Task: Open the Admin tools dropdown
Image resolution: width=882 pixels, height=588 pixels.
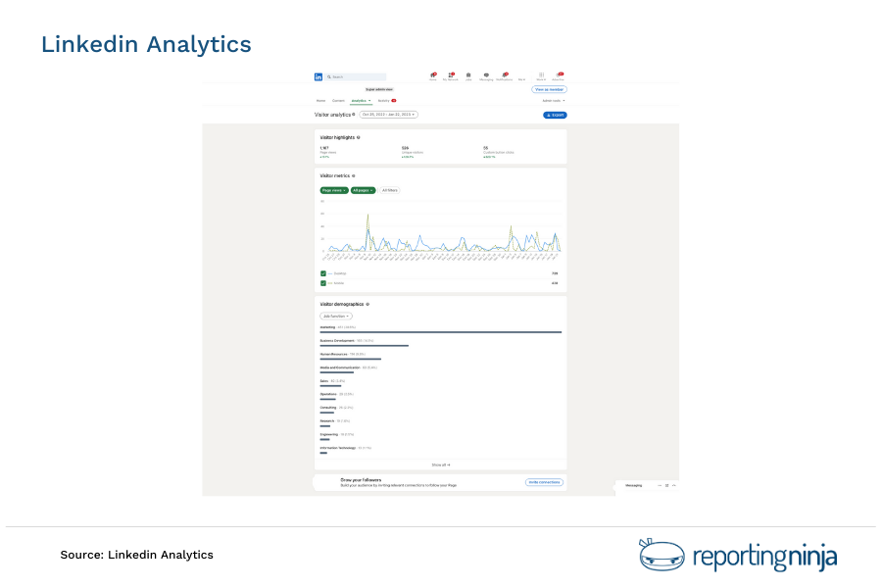Action: point(552,100)
